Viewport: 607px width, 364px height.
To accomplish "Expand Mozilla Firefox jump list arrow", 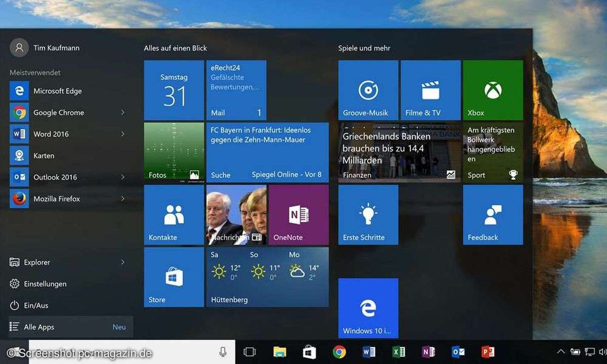I will coord(123,199).
